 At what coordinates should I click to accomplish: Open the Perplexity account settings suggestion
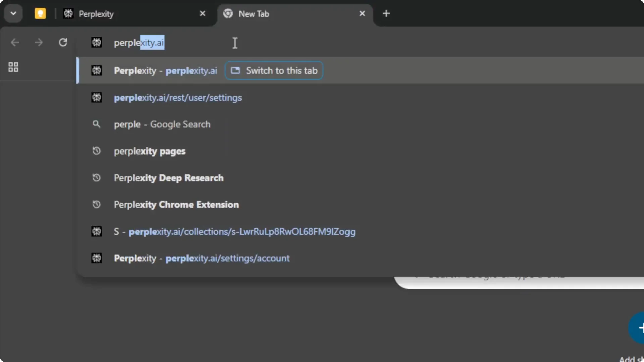pyautogui.click(x=201, y=258)
